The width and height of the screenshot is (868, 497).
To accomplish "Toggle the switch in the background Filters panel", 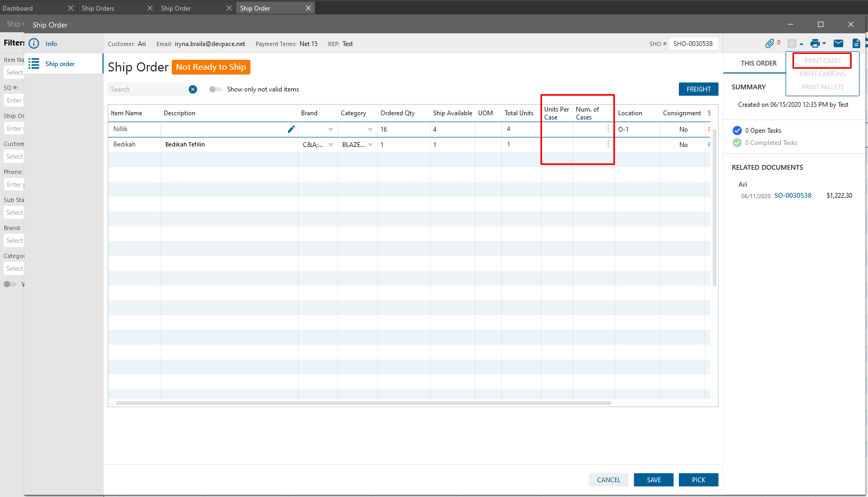I will pos(10,284).
